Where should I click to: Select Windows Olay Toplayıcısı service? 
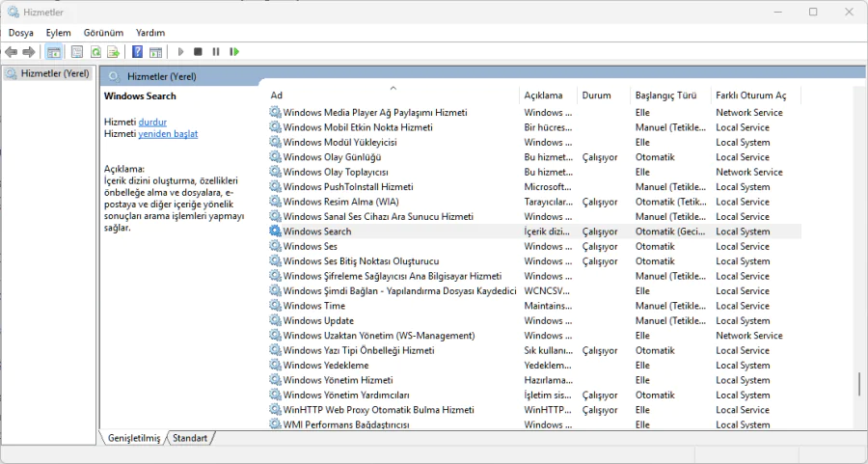click(336, 173)
